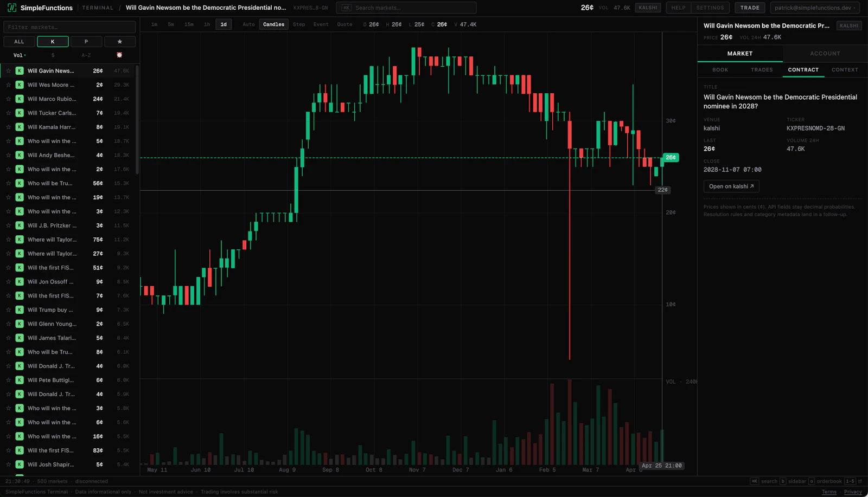Viewport: 868px width, 497px height.
Task: Open the Privacy link
Action: (x=853, y=492)
